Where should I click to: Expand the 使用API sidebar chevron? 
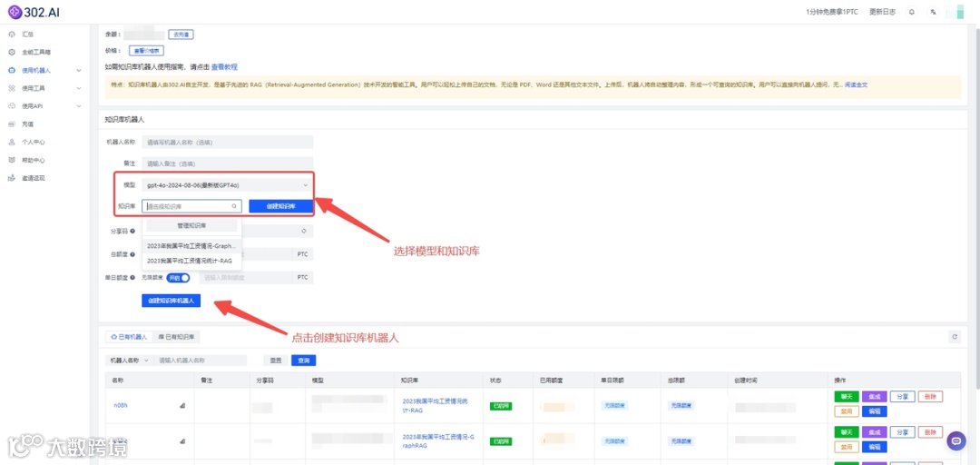(x=79, y=106)
